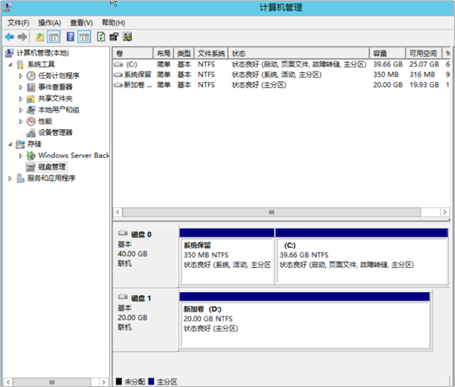Click the 40.00 GB label of 磁盘 0
455x387 pixels.
[x=132, y=254]
